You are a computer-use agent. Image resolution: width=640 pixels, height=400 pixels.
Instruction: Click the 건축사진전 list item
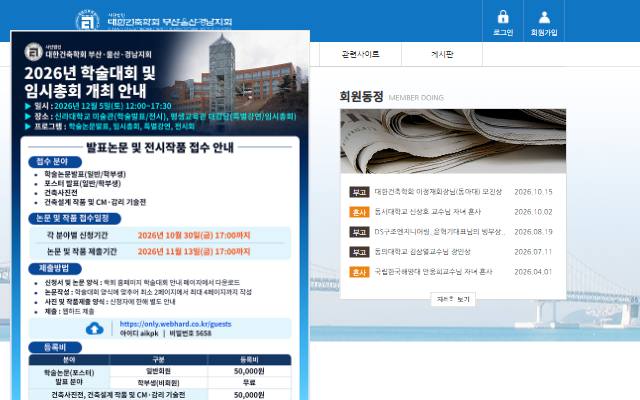pyautogui.click(x=61, y=193)
